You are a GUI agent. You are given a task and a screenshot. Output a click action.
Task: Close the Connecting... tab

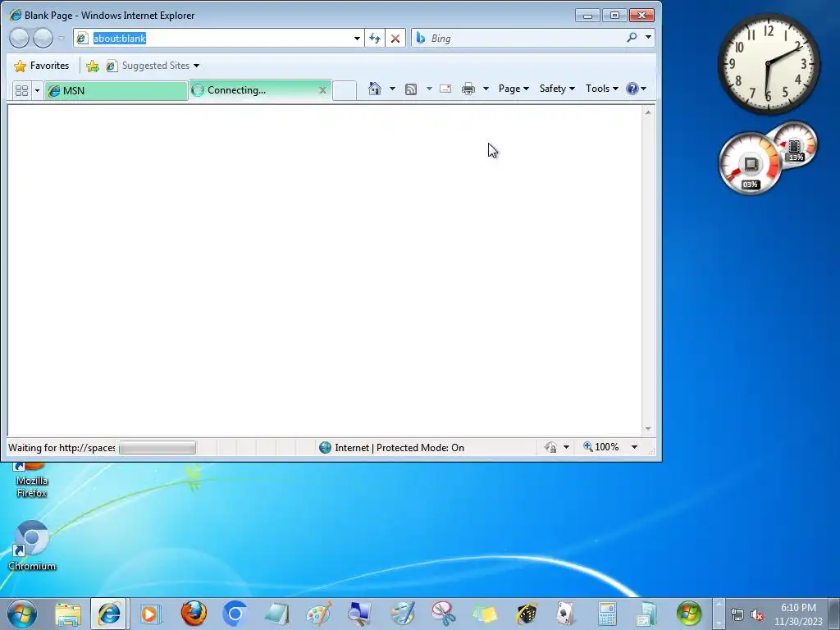322,90
